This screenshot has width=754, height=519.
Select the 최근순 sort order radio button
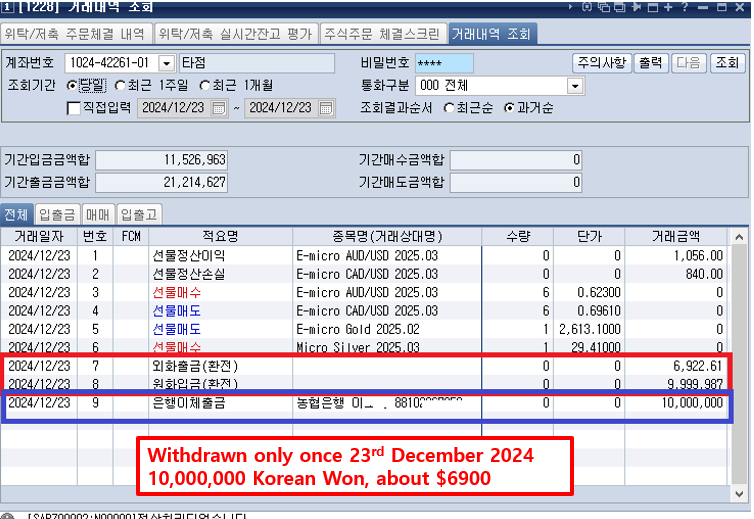pyautogui.click(x=449, y=108)
